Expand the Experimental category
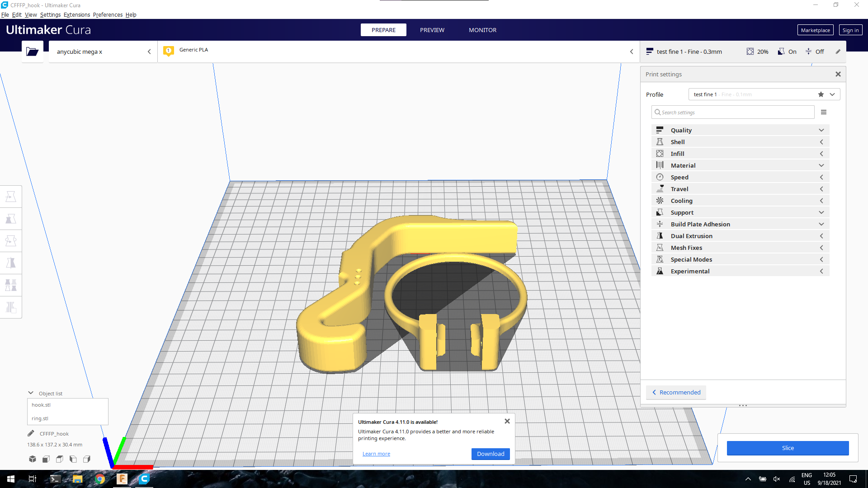 (741, 271)
